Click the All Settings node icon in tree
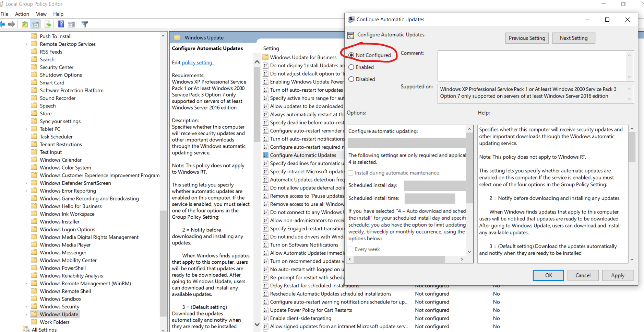This screenshot has width=644, height=332. click(x=26, y=329)
